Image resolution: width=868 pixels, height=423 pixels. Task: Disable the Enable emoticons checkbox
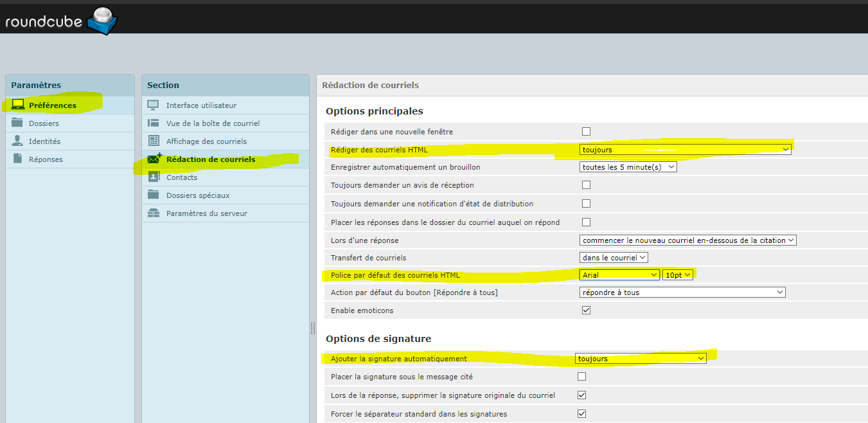pos(586,310)
